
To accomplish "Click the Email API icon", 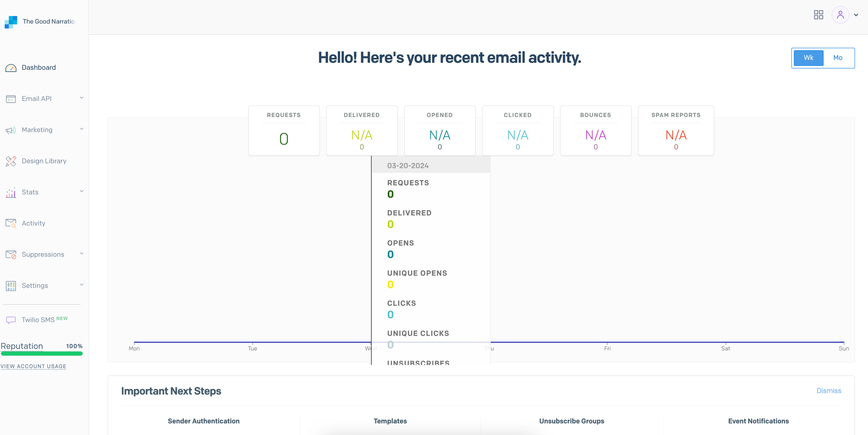I will click(11, 98).
